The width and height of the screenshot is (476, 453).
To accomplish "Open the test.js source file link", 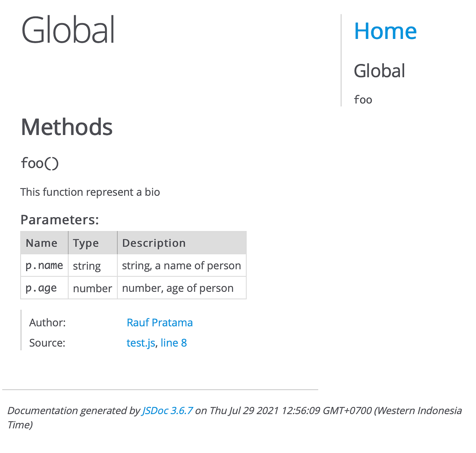I will click(x=141, y=343).
